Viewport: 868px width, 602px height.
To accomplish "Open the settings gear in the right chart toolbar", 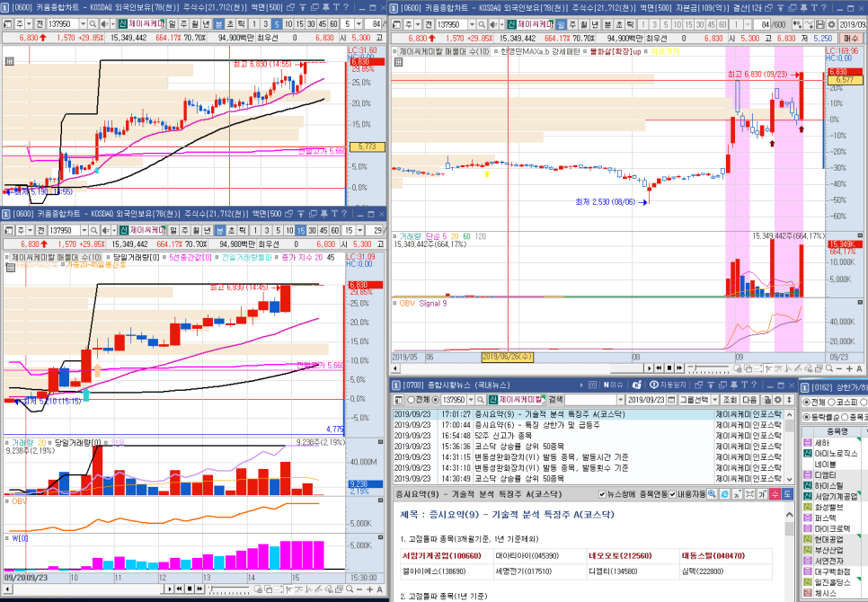I will 831,25.
